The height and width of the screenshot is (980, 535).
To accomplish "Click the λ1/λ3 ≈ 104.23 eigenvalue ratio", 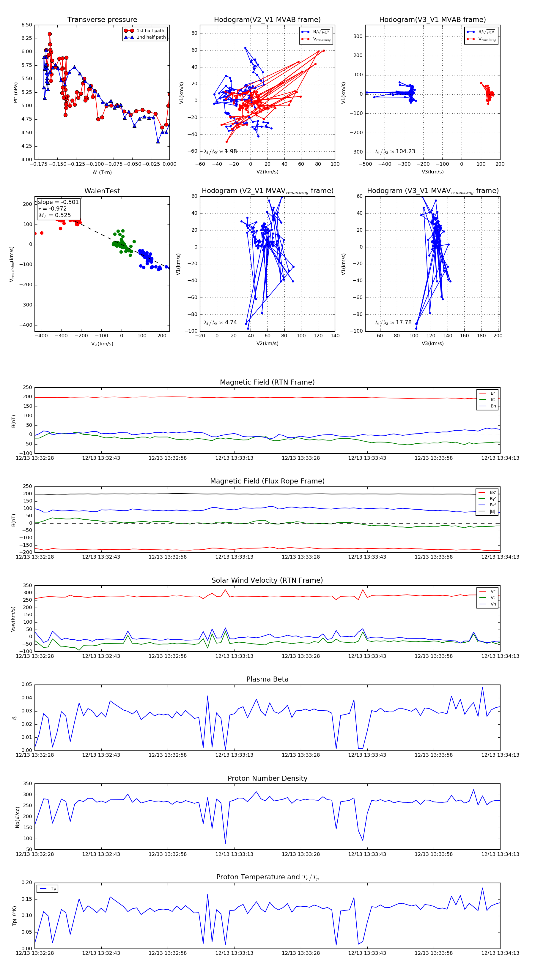I will [x=395, y=151].
